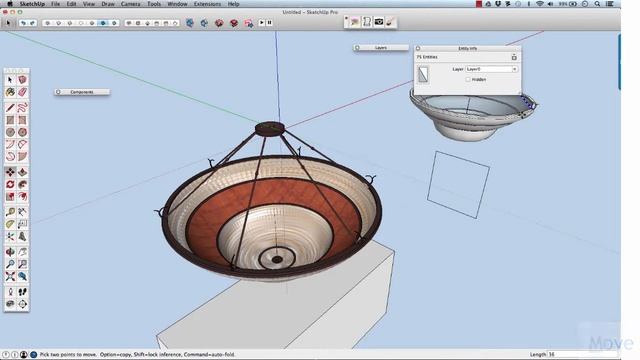
Task: Open the Wi-Fi status menu
Action: point(540,4)
